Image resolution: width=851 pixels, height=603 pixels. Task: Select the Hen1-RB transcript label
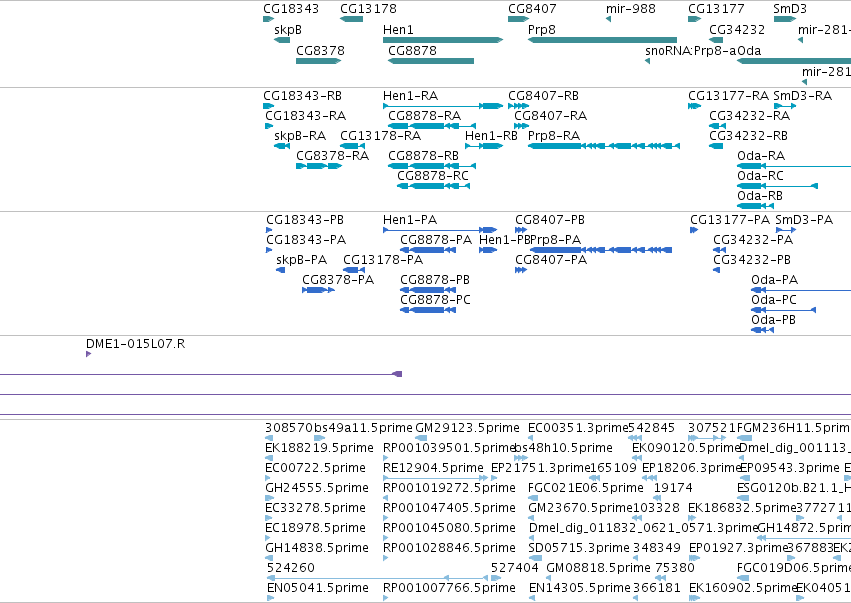(x=491, y=136)
